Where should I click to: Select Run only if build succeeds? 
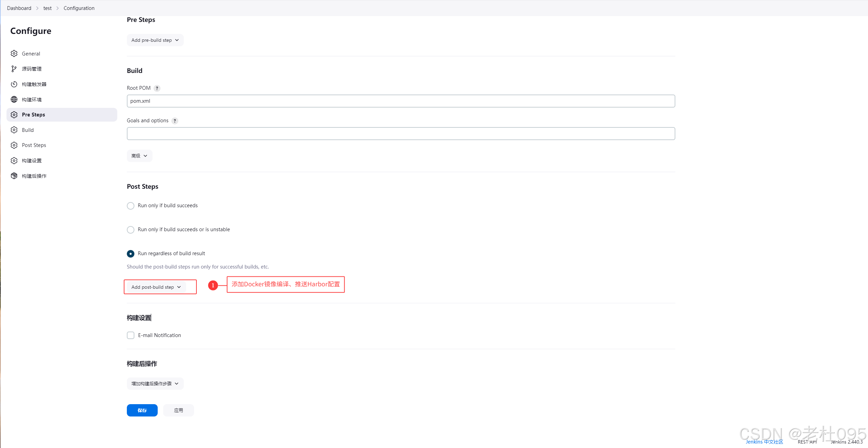131,206
